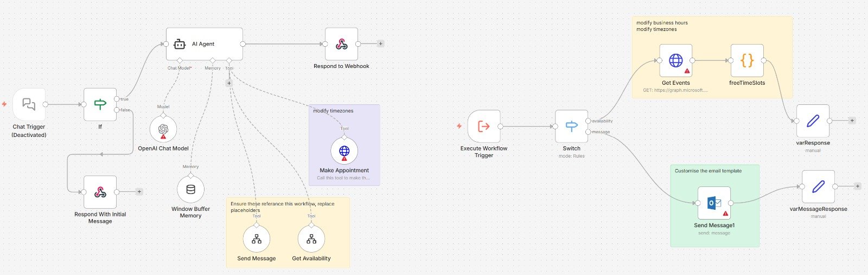Add a node after Respond to Webhook
Image resolution: width=868 pixels, height=275 pixels.
pos(380,43)
